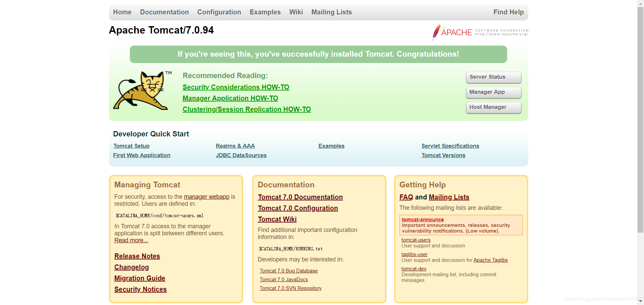The width and height of the screenshot is (644, 305).
Task: Open the Tomcat 7.0 Documentation link
Action: click(x=300, y=197)
